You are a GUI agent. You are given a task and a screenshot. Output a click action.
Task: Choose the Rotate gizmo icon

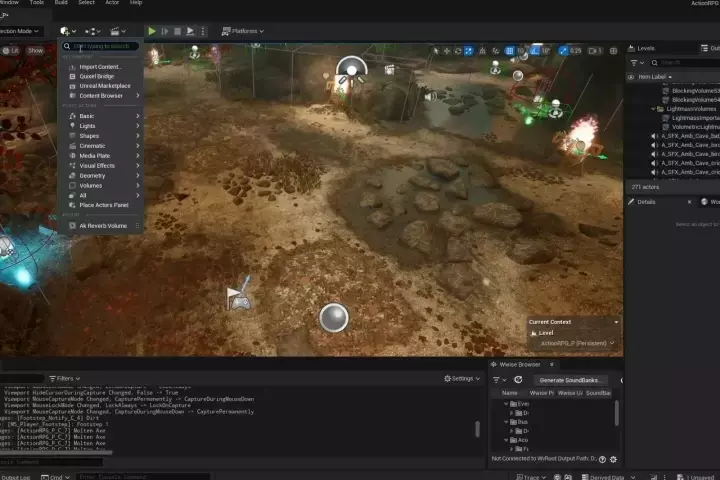[x=458, y=51]
